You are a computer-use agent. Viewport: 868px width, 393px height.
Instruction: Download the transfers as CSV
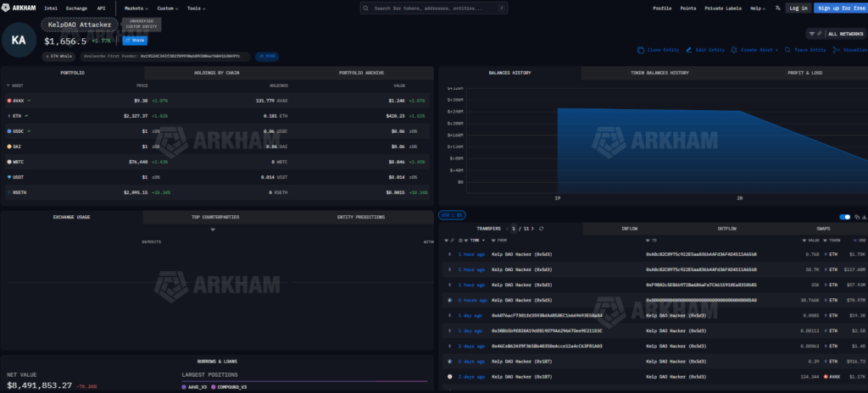click(x=863, y=217)
